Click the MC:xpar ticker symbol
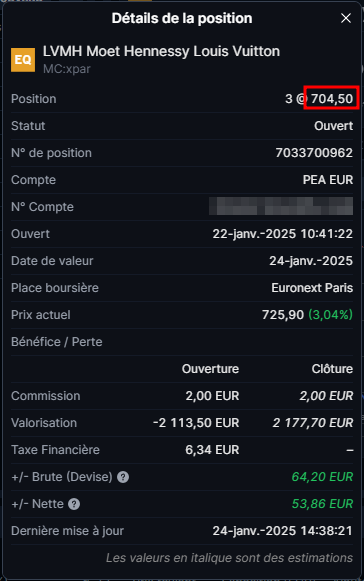This screenshot has height=581, width=364. click(x=67, y=69)
